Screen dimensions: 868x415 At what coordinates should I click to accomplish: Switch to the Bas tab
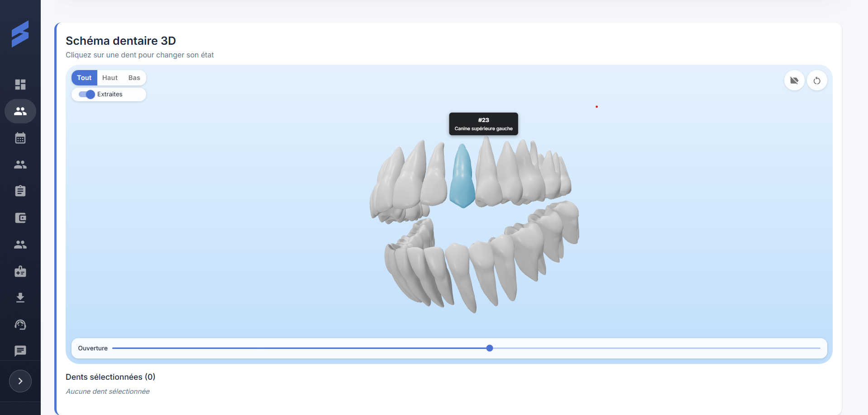[x=134, y=77]
